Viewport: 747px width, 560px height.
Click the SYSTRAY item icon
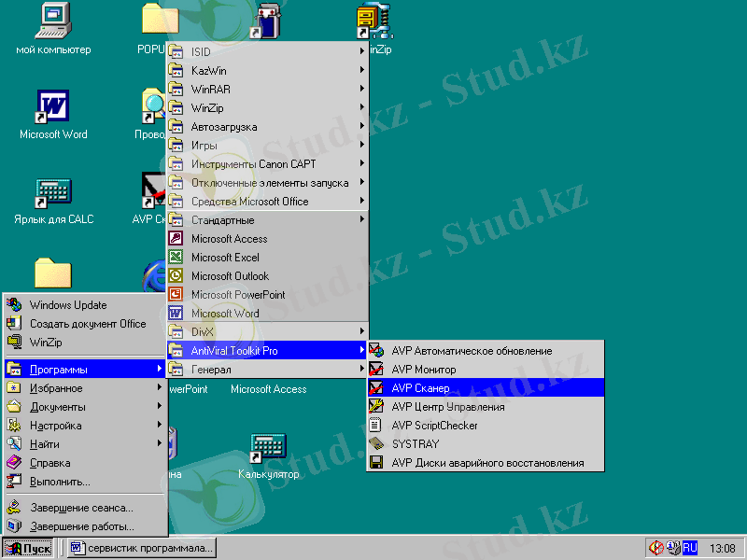coord(376,444)
